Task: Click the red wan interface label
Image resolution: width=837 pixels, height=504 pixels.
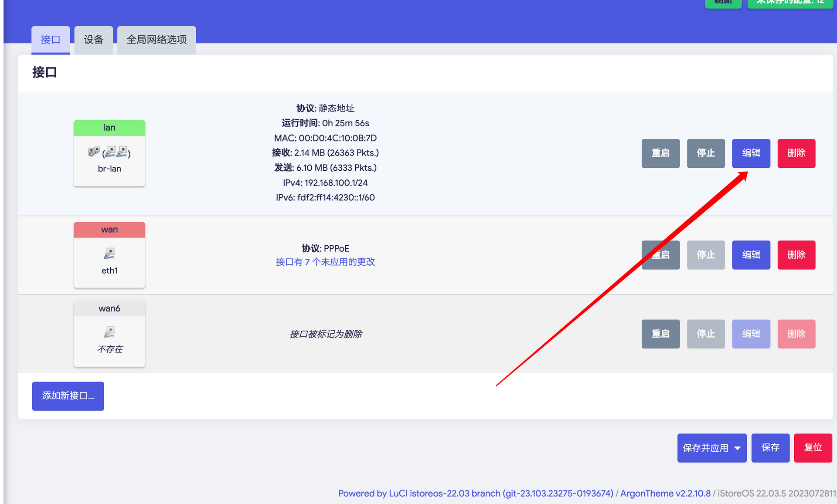Action: [109, 230]
